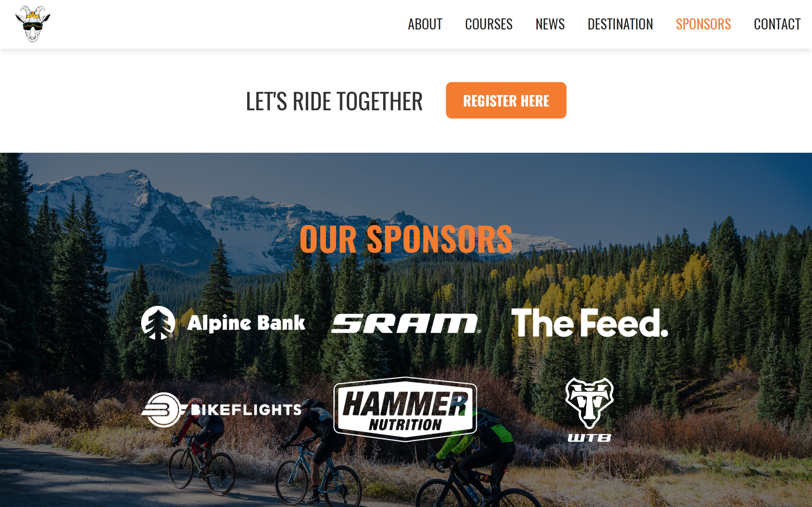Visit The Feed sponsor logo
The height and width of the screenshot is (507, 812).
[x=590, y=323]
